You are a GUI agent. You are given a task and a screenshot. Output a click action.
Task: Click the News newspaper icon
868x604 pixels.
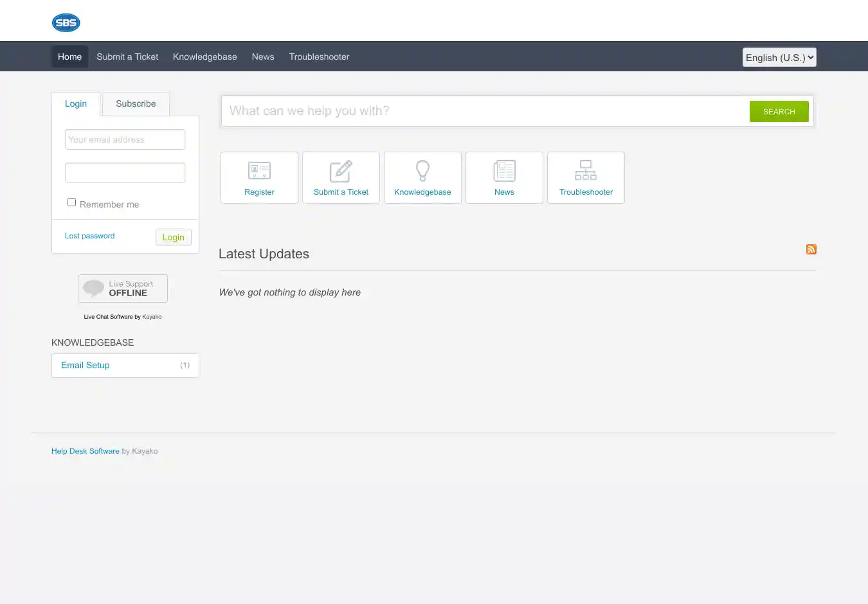point(504,171)
